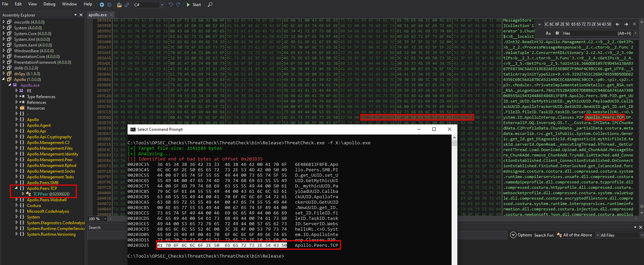Click the PE node icon
The height and width of the screenshot is (265, 644).
coord(22,91)
